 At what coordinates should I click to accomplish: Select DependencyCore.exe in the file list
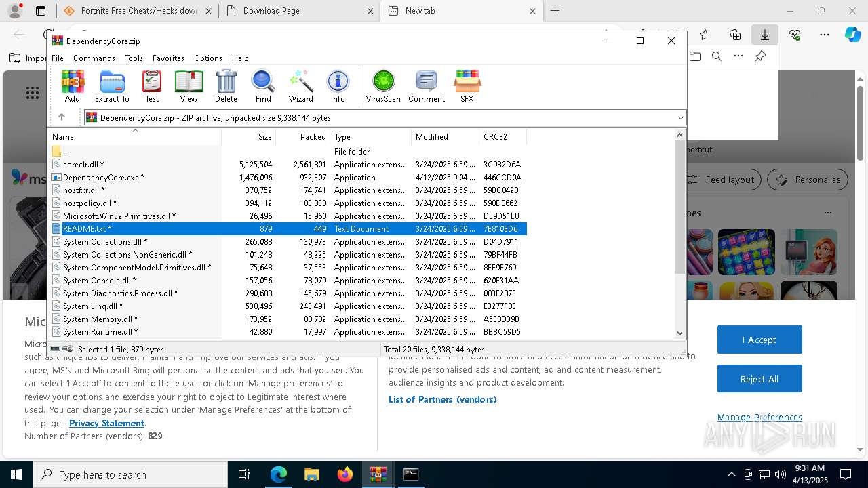(288, 177)
